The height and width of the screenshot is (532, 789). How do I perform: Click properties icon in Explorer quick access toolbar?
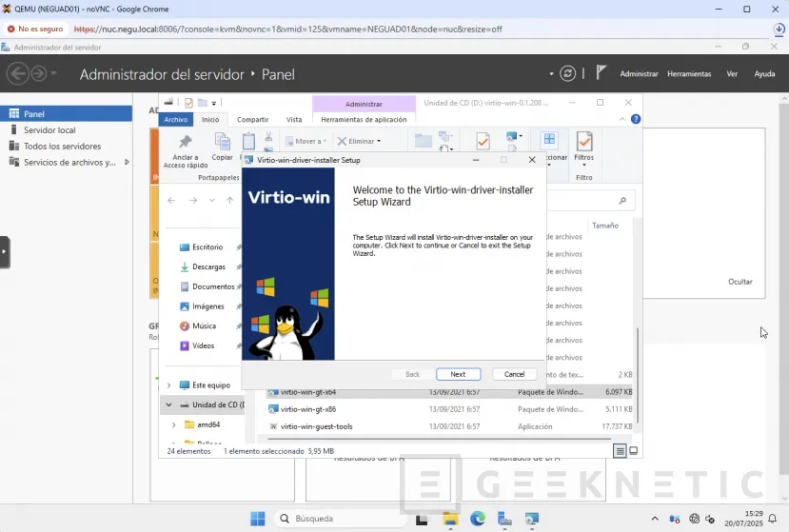point(188,103)
